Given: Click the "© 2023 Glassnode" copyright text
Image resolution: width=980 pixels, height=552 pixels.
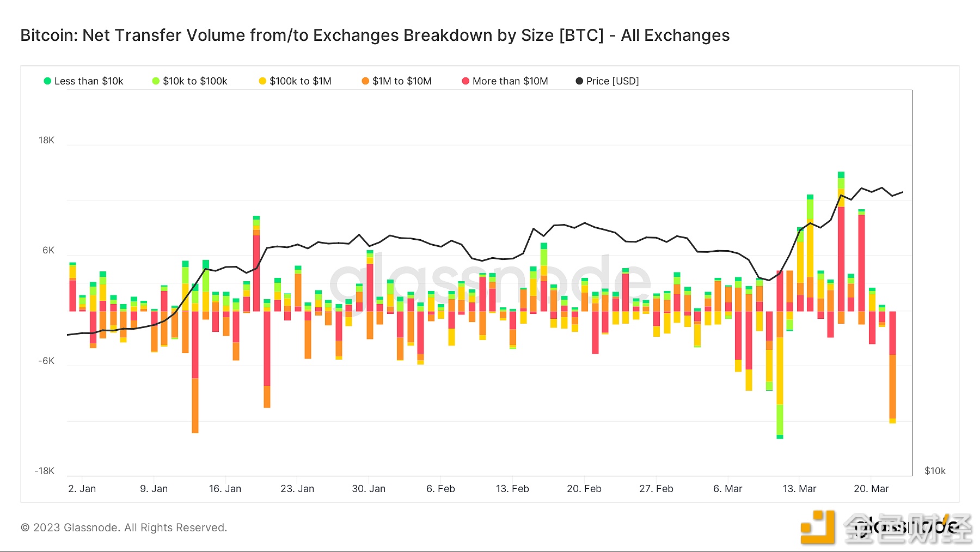Looking at the screenshot, I should 124,527.
